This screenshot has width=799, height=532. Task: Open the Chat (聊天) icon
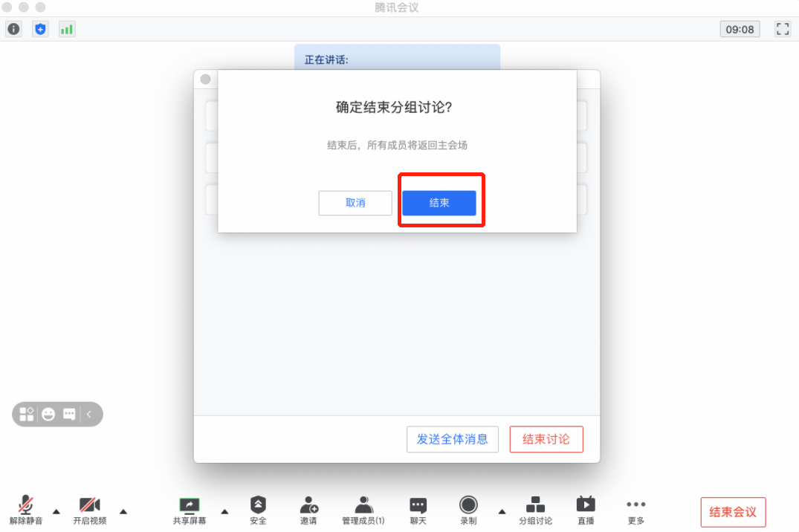click(418, 510)
